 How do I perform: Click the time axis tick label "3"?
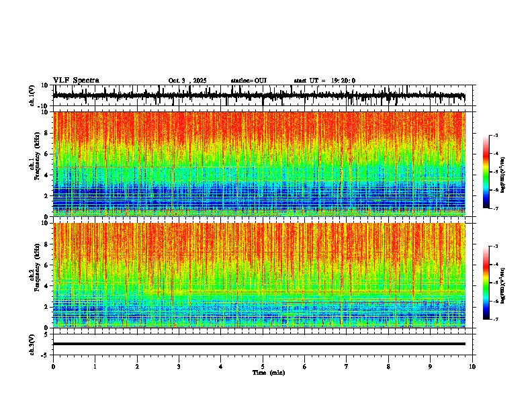pos(179,367)
